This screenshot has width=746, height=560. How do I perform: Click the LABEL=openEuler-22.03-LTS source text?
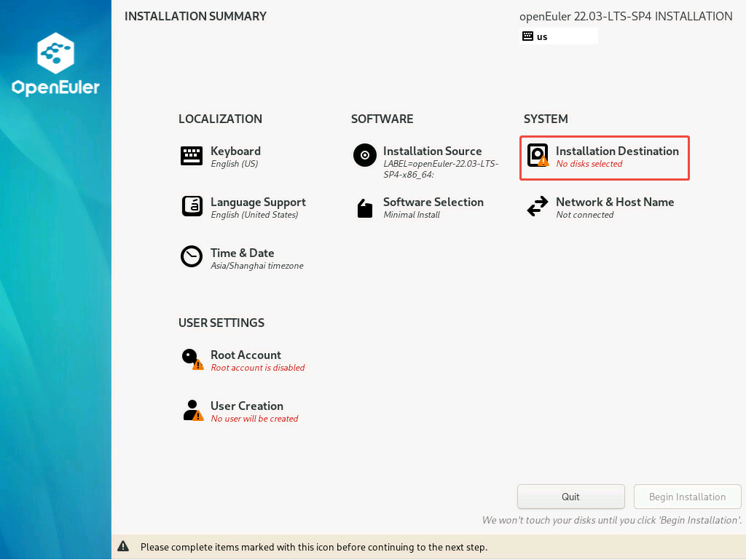(x=441, y=169)
